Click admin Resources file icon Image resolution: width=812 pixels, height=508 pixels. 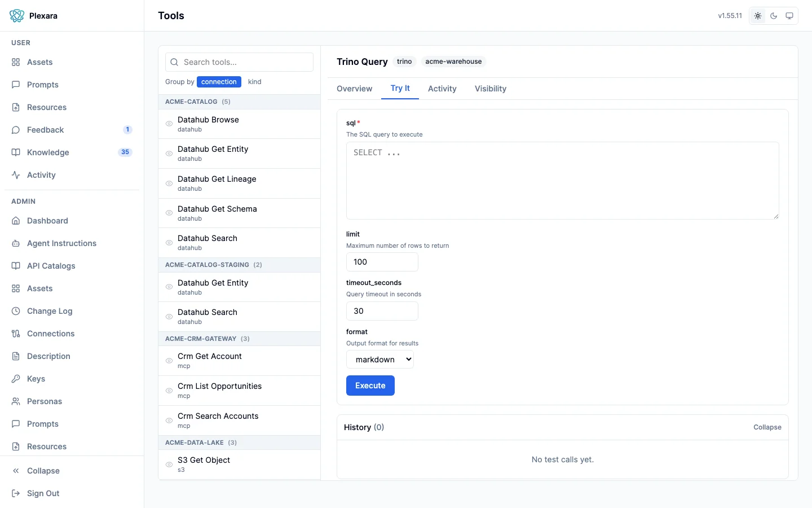tap(16, 446)
